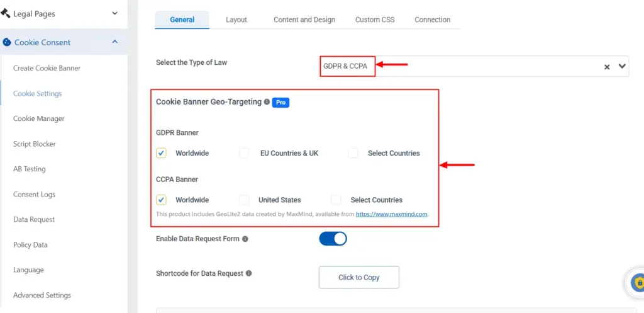This screenshot has width=644, height=313.
Task: Click the Click to Copy button
Action: click(359, 277)
